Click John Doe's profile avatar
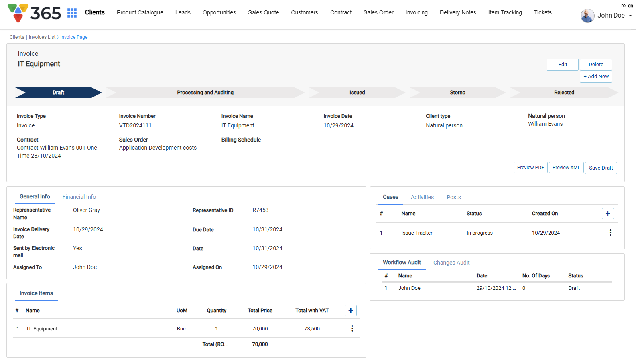The height and width of the screenshot is (364, 636). coord(587,16)
